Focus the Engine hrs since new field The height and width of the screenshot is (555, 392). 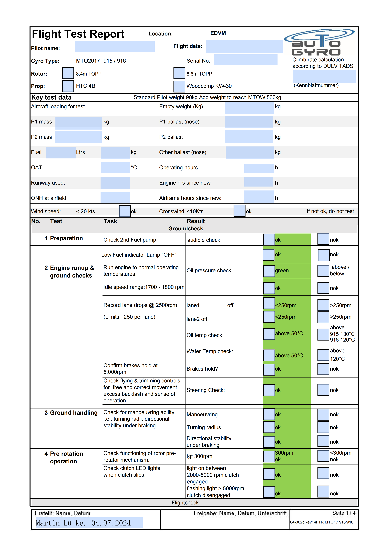pos(259,182)
